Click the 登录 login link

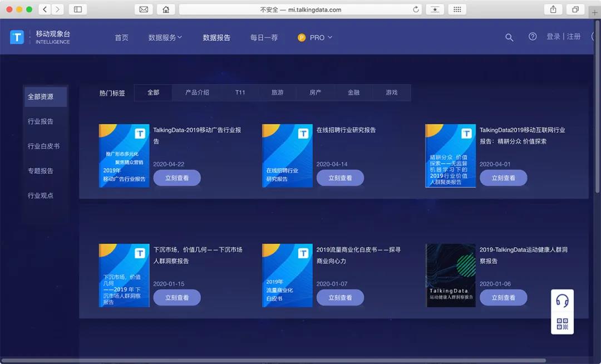553,36
